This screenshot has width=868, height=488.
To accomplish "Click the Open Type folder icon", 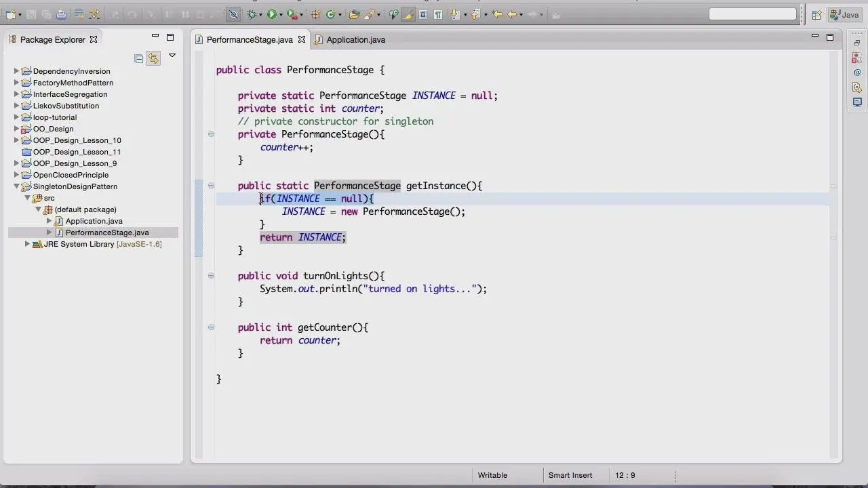I will coord(354,14).
